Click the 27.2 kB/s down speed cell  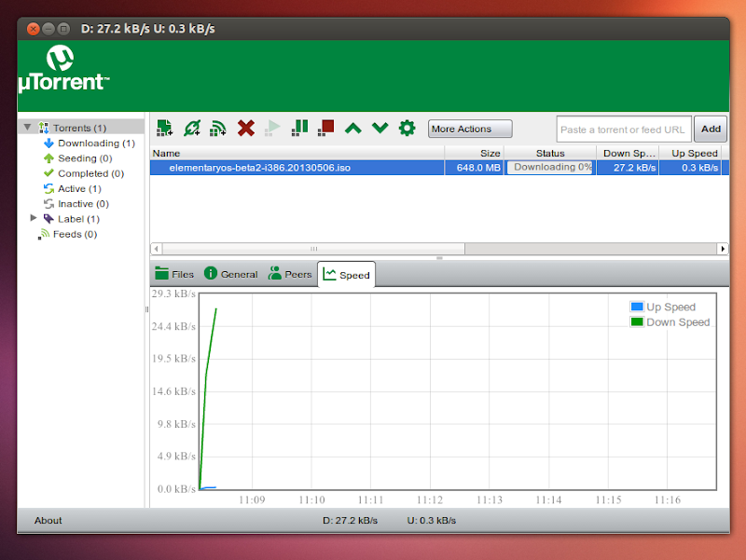(x=628, y=168)
